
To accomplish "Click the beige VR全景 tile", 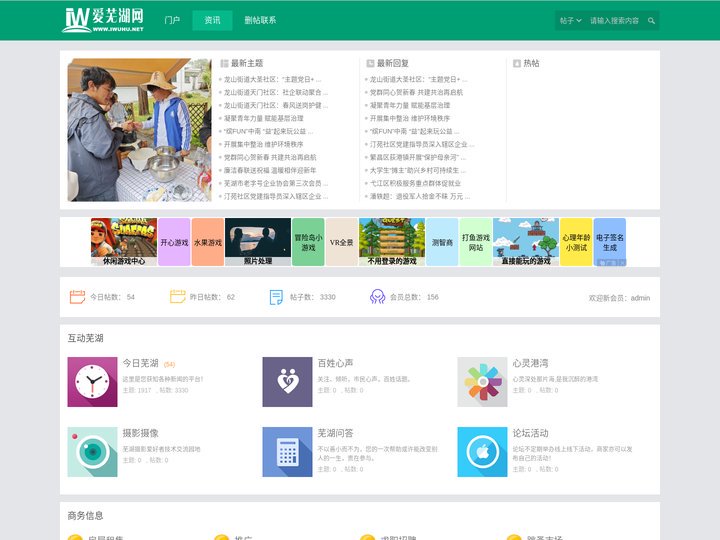I will [x=342, y=242].
